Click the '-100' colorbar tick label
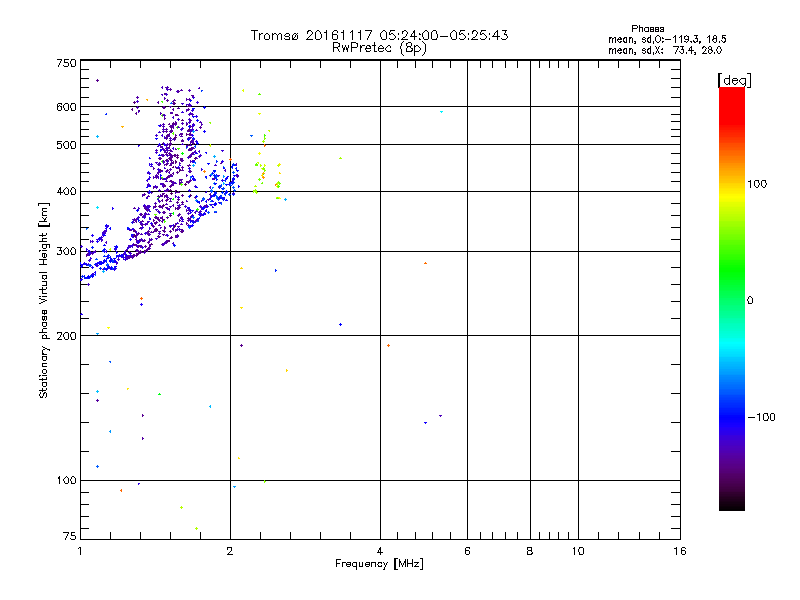The height and width of the screenshot is (600, 800). pos(761,417)
